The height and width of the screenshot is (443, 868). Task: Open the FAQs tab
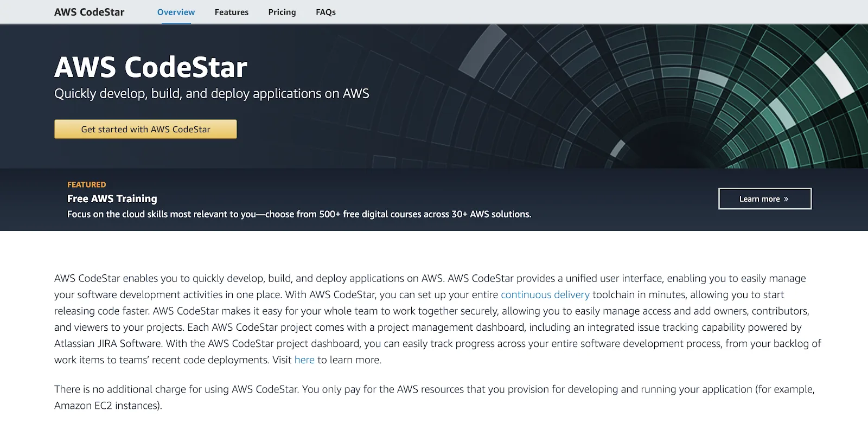point(325,12)
